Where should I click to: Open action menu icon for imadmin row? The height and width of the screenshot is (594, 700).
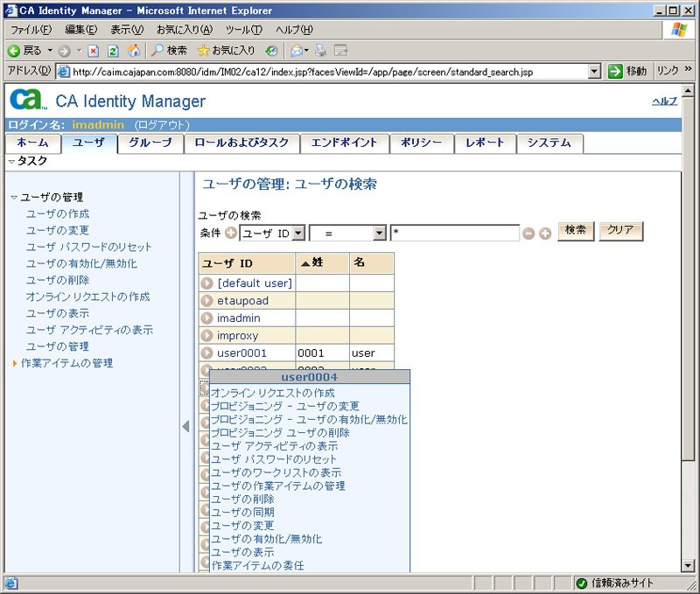(x=206, y=318)
